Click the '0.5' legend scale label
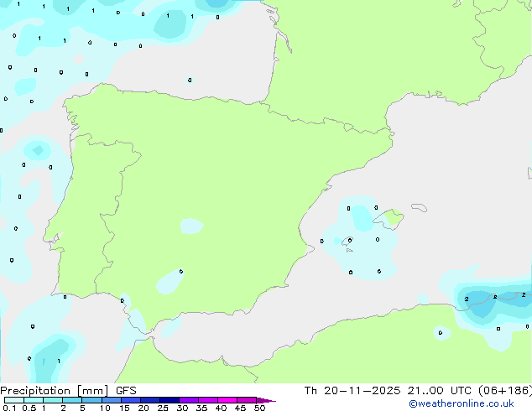 [29, 408]
